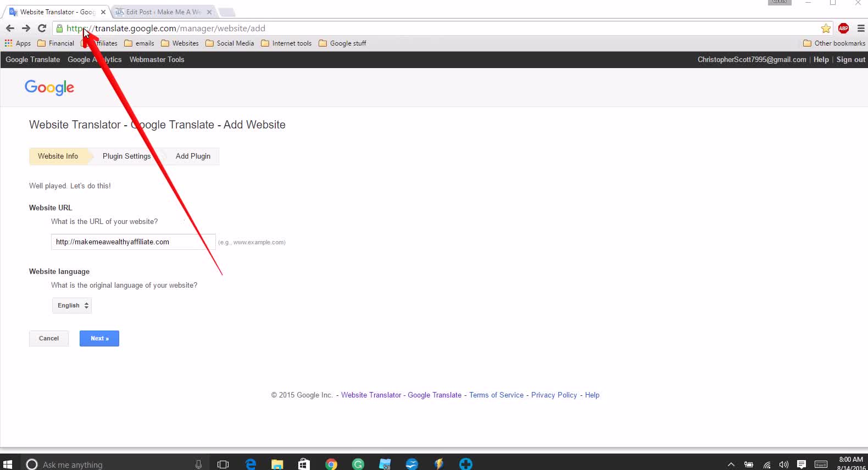
Task: Open Website Translator - Google Translate footer link
Action: 401,395
